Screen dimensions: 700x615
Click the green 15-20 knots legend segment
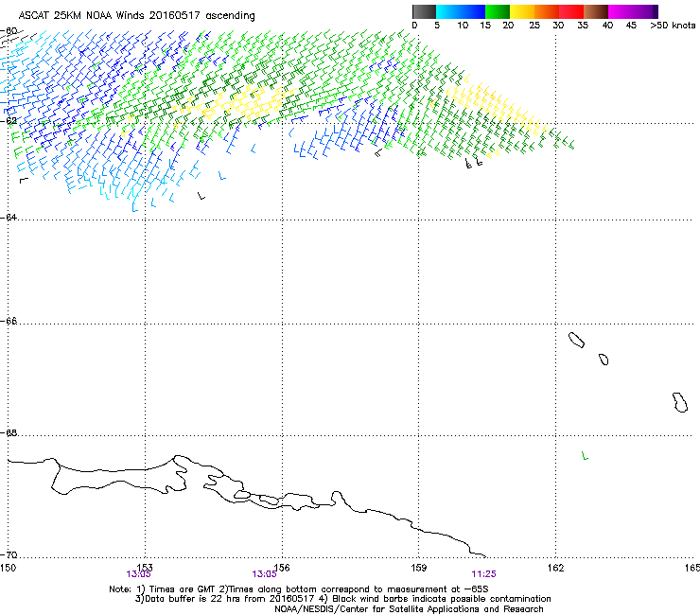(498, 11)
